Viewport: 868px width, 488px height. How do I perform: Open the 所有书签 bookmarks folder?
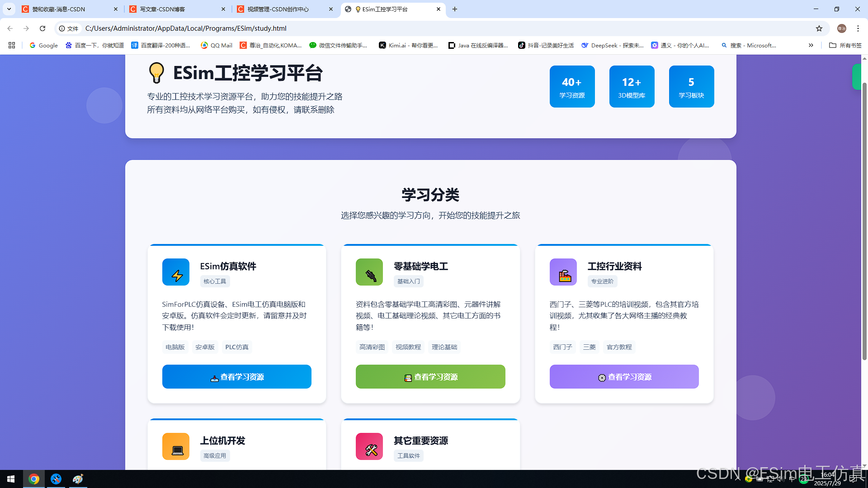[845, 45]
